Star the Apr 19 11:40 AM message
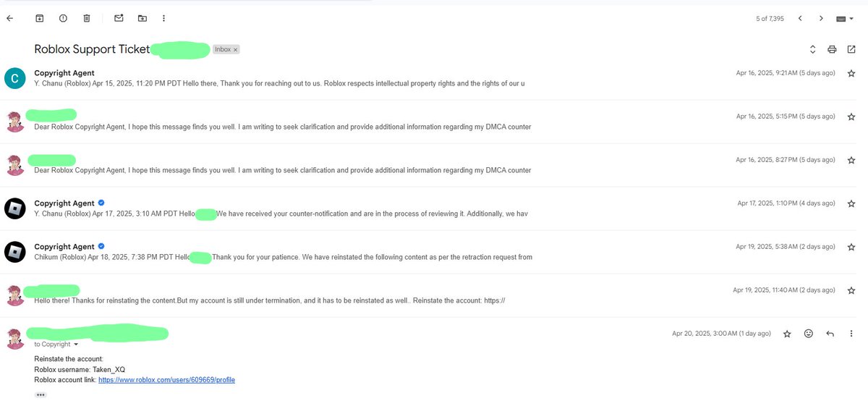The width and height of the screenshot is (868, 401). click(x=851, y=290)
